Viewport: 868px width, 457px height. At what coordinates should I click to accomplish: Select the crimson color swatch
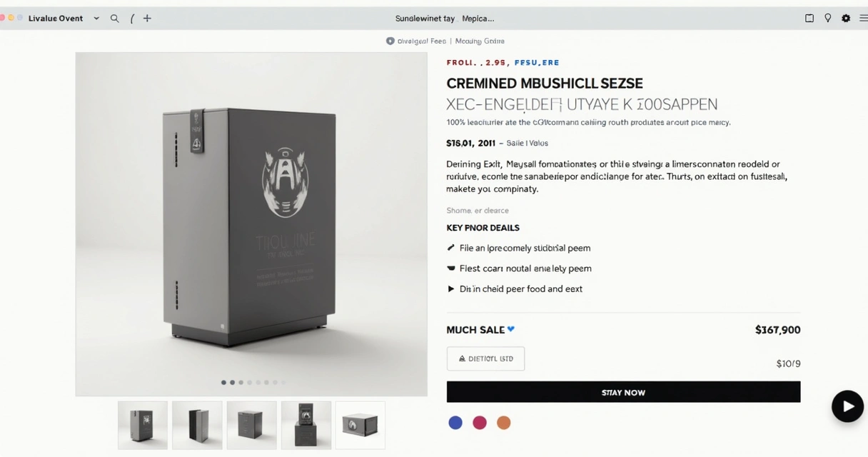pos(480,423)
